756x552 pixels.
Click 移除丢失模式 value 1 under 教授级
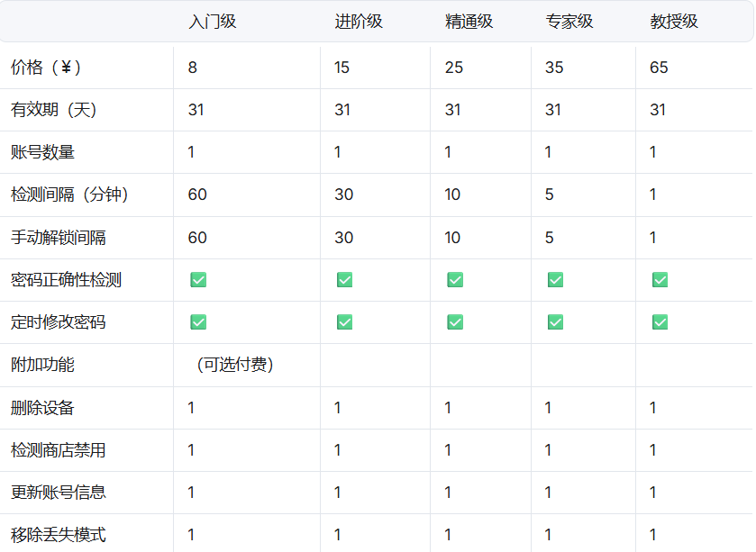point(652,535)
